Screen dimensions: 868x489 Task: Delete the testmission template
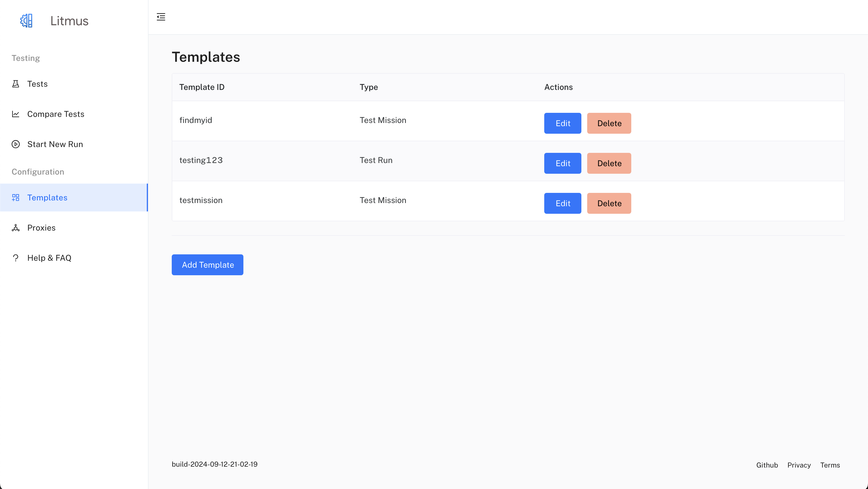pos(609,203)
